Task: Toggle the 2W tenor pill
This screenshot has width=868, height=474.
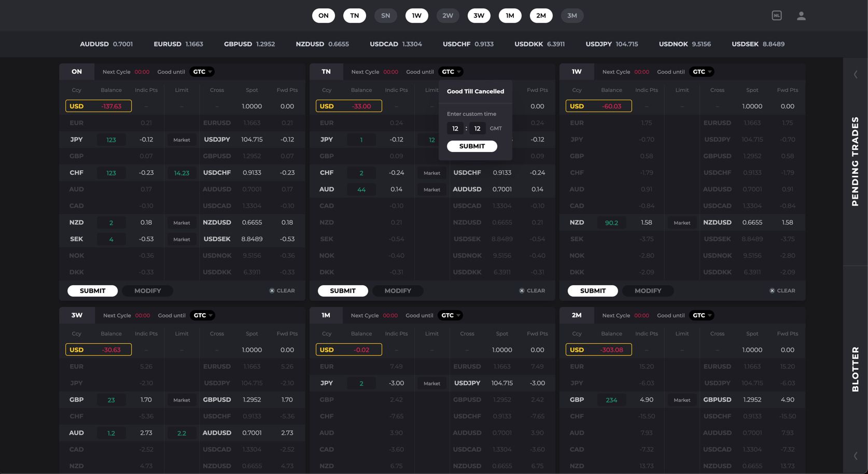Action: coord(448,16)
